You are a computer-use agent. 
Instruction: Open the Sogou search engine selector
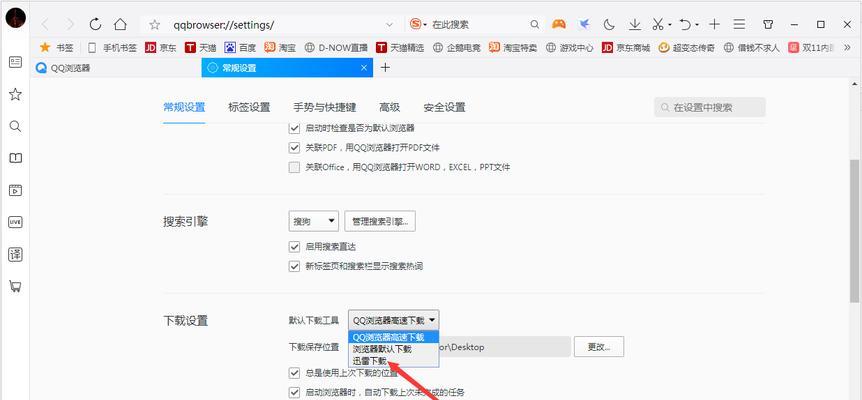418,24
